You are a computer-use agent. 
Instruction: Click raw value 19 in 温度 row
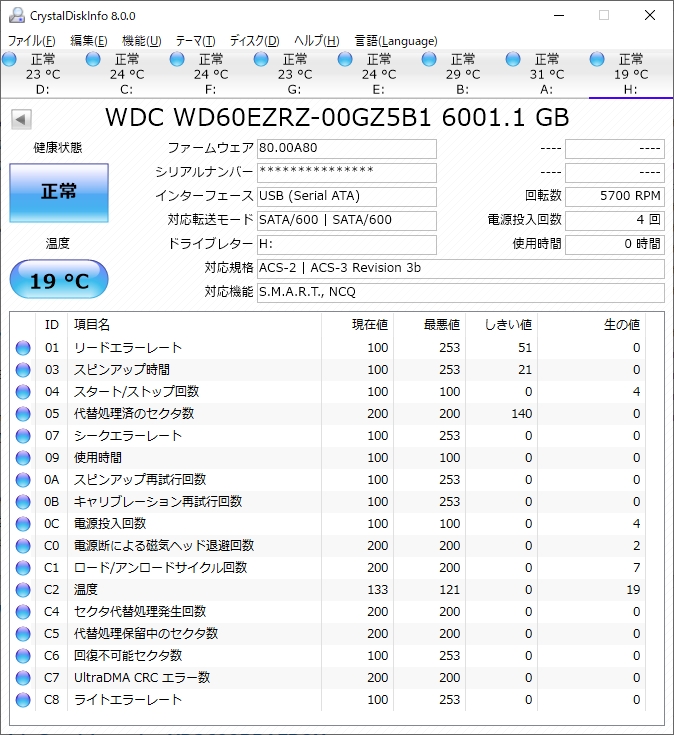(x=633, y=590)
